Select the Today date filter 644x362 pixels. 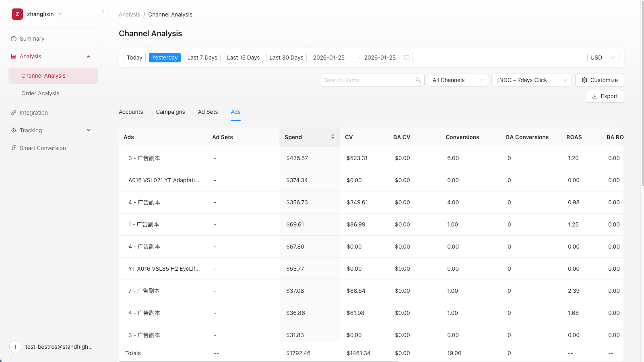tap(134, 58)
